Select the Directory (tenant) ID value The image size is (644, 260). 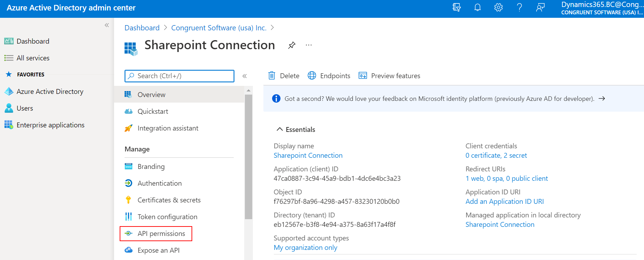(x=335, y=225)
